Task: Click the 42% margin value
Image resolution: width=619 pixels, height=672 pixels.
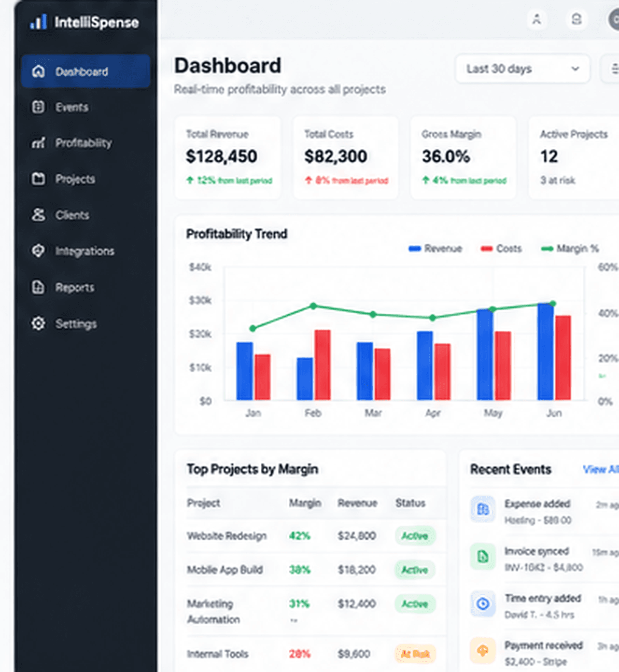Action: point(300,536)
